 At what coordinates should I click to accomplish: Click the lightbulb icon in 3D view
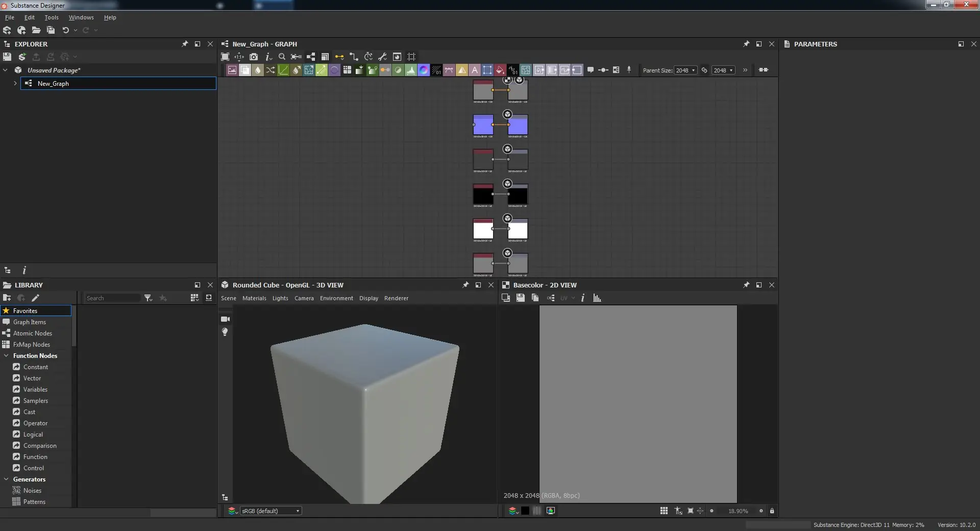click(225, 332)
